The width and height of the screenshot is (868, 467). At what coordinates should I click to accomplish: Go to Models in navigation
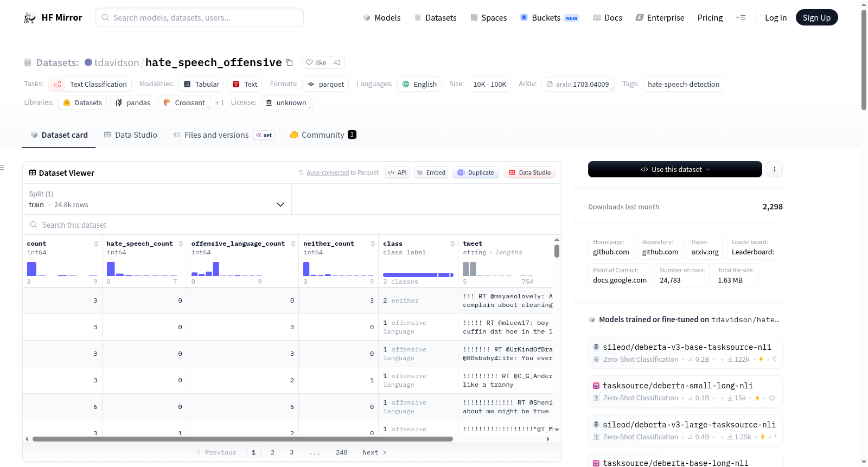pyautogui.click(x=382, y=18)
